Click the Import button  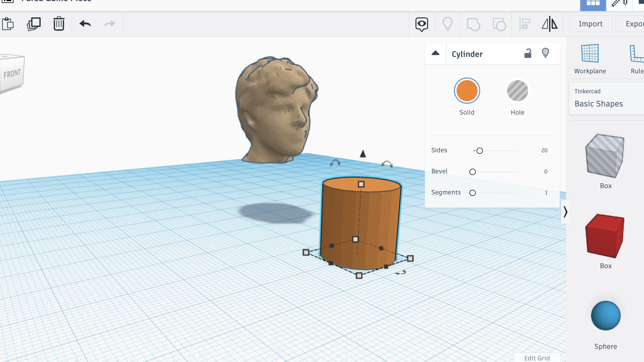(590, 24)
